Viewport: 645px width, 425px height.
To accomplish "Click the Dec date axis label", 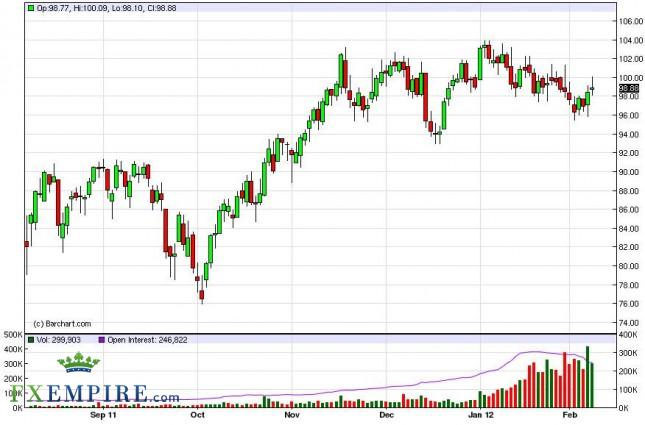I will tap(386, 415).
